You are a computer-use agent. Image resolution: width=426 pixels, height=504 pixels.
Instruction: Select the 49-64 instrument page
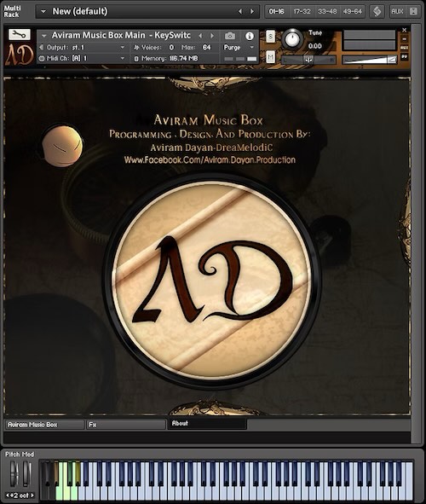(352, 12)
